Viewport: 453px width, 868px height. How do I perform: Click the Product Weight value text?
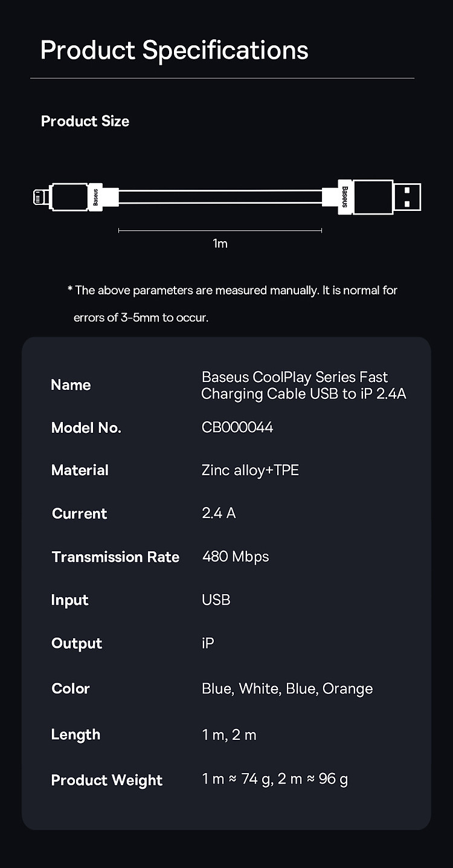[x=275, y=780]
